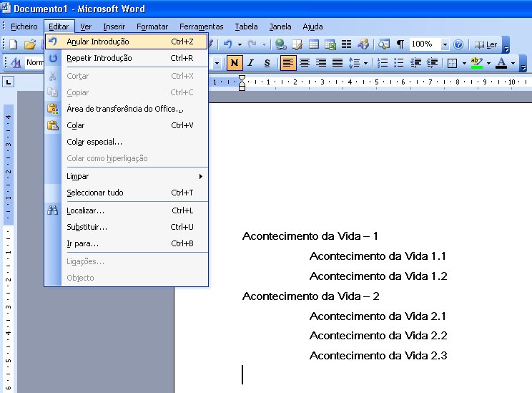Toggle italic formatting
The image size is (532, 393).
click(x=251, y=63)
